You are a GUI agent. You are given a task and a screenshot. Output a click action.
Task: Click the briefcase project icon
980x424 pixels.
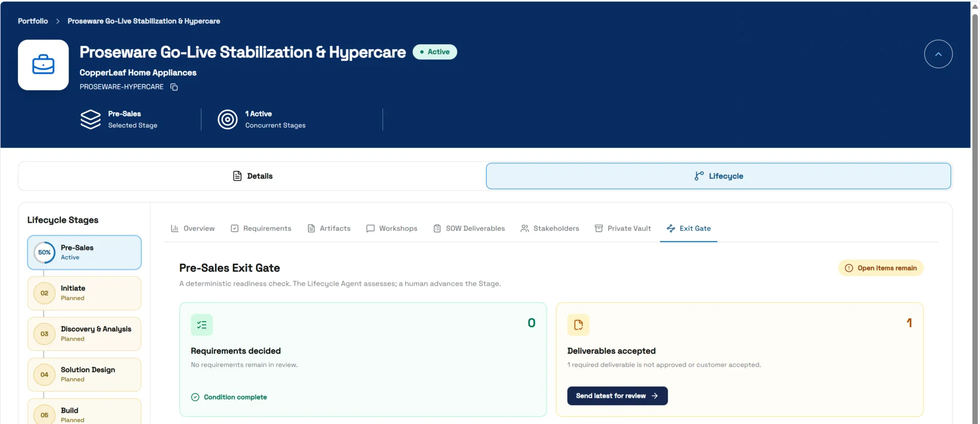(x=43, y=65)
